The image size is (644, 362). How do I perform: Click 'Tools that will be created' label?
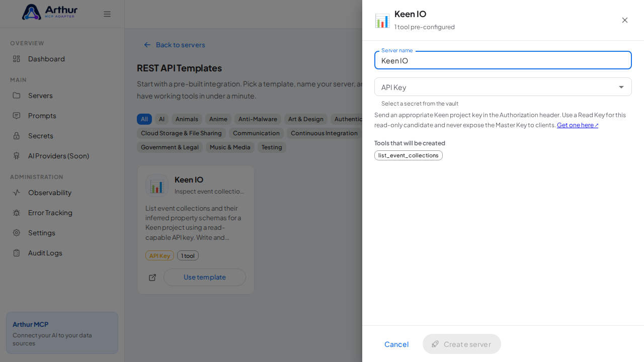[x=410, y=143]
